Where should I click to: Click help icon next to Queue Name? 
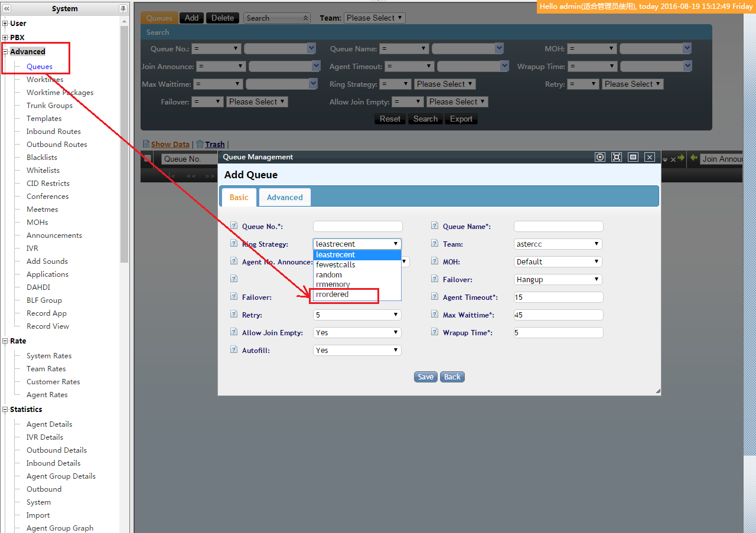[435, 226]
